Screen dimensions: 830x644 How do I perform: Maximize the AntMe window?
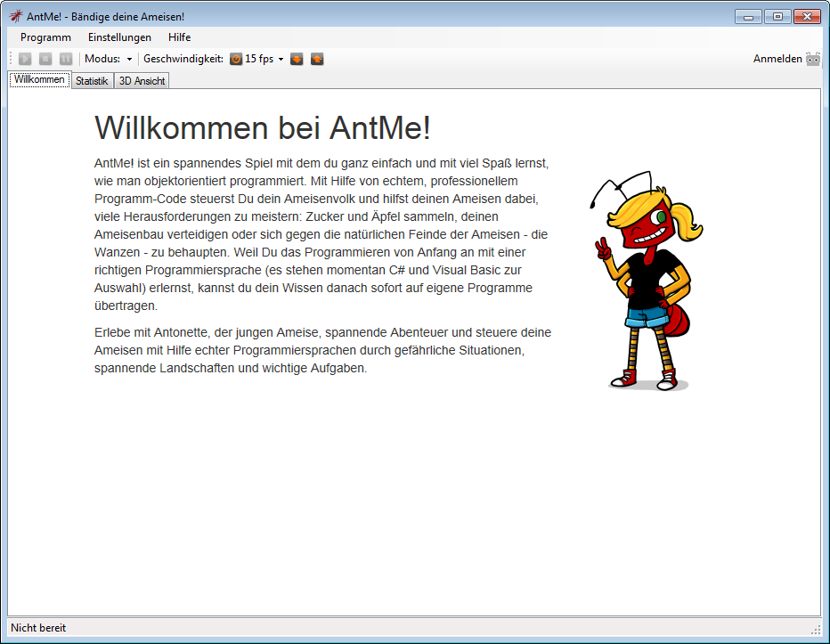pyautogui.click(x=777, y=16)
